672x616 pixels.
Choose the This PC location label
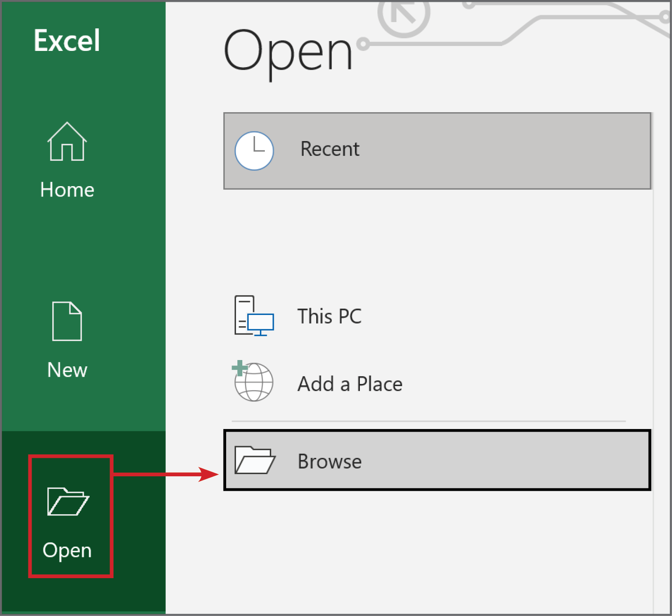tap(329, 316)
